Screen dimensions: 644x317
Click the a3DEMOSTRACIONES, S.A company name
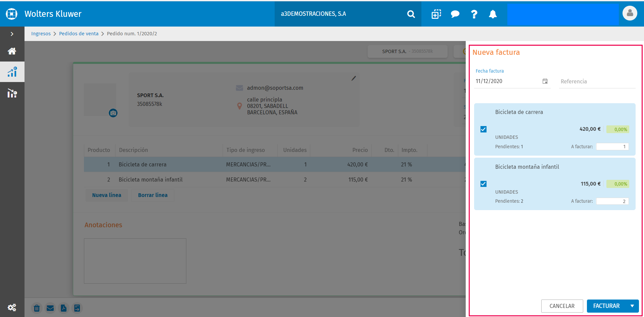(x=313, y=14)
